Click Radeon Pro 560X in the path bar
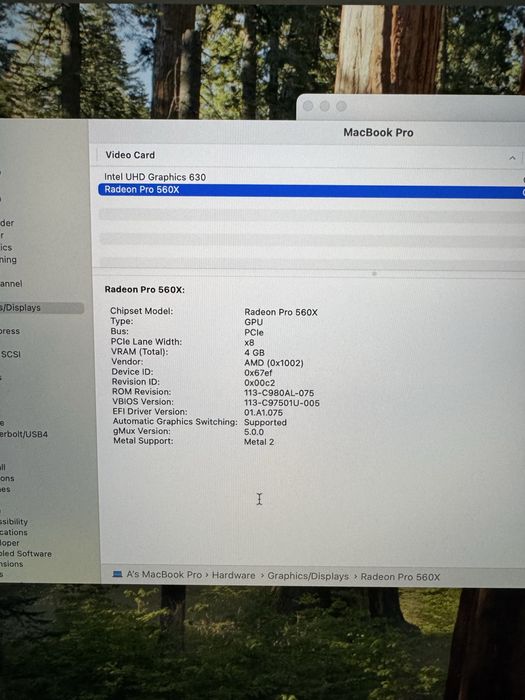The height and width of the screenshot is (700, 525). pyautogui.click(x=400, y=577)
